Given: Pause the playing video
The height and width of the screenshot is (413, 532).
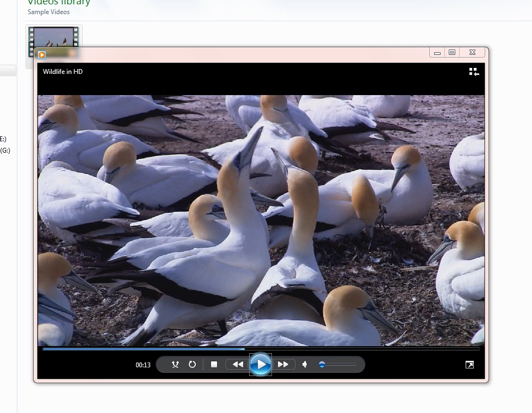Looking at the screenshot, I should pos(261,365).
